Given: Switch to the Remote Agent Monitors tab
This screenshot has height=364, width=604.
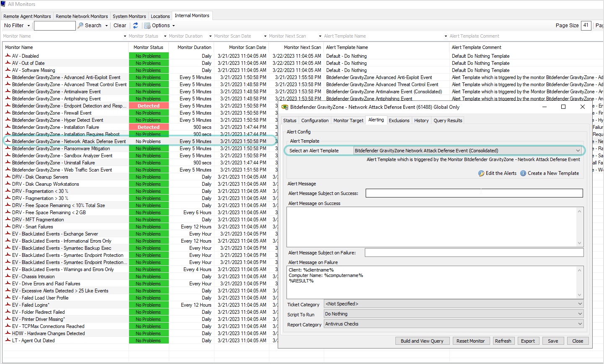Looking at the screenshot, I should point(27,16).
